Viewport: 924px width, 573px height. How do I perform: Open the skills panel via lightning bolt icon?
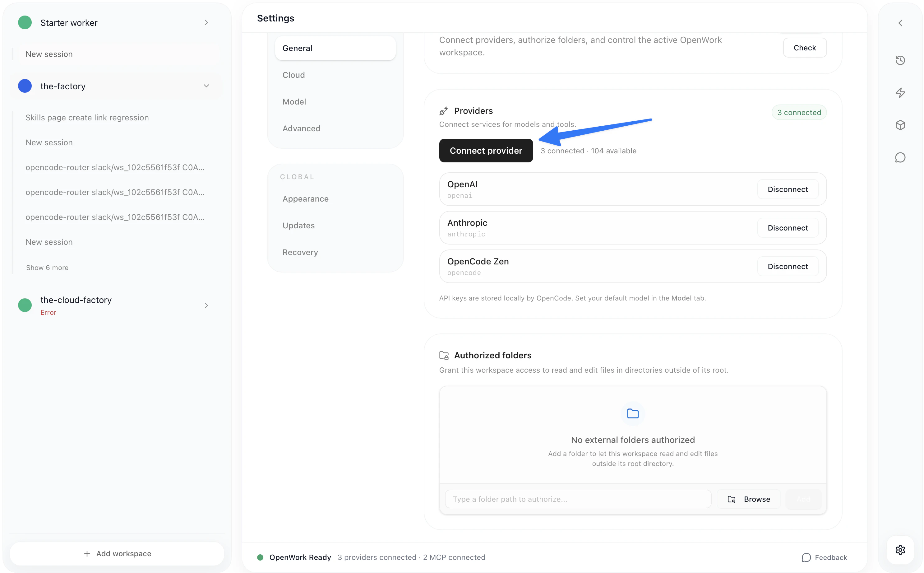click(900, 92)
